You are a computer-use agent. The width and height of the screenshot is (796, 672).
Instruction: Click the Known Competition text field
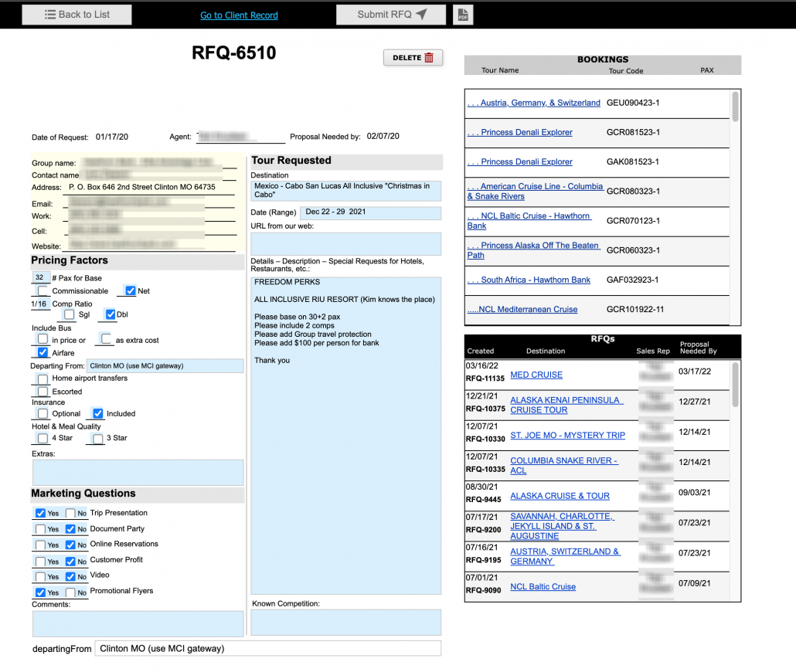(x=345, y=622)
